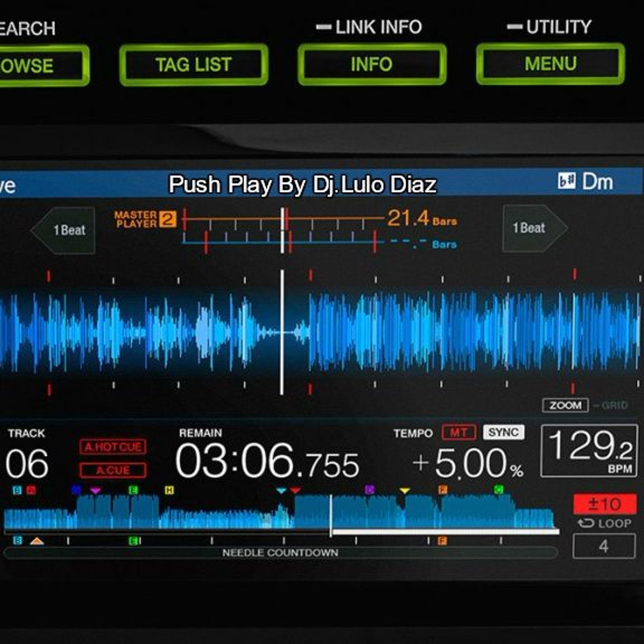Image resolution: width=644 pixels, height=644 pixels.
Task: Select green E marker below the overview
Action: click(x=133, y=541)
